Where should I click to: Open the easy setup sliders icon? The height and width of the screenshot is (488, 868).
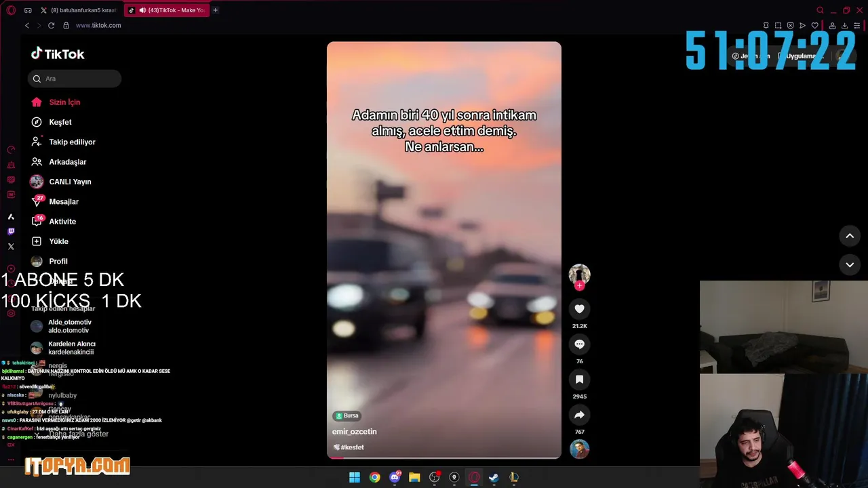(x=856, y=26)
